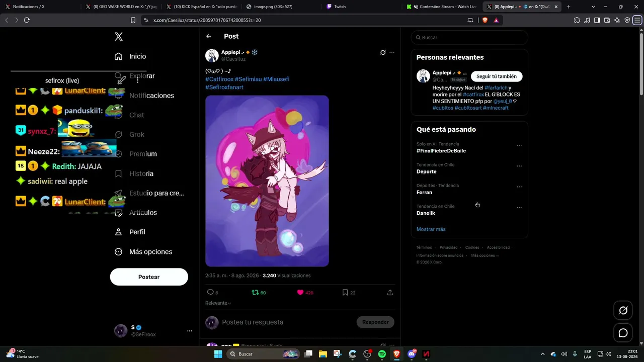Click Mostrar más in trends
Screen dimensions: 644x362
(x=431, y=229)
